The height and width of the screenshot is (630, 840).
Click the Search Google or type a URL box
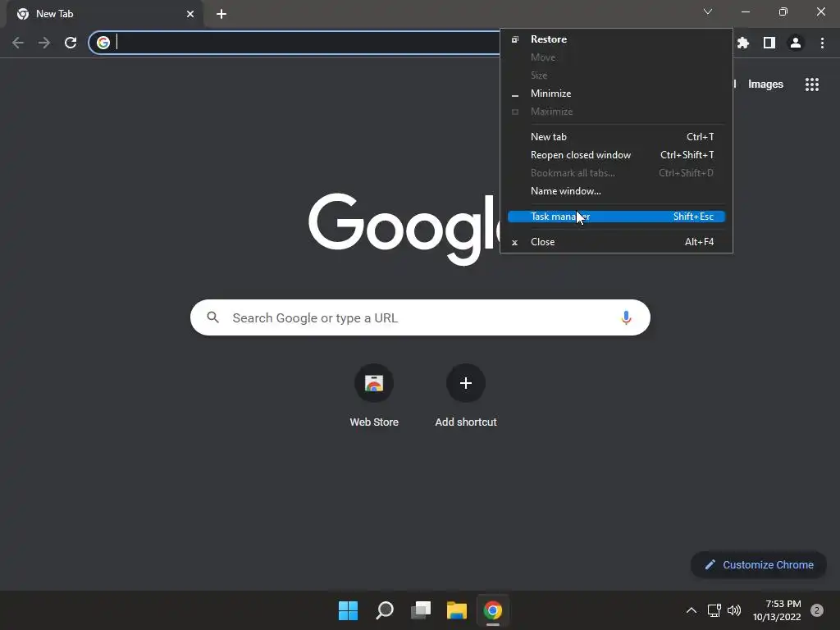420,317
